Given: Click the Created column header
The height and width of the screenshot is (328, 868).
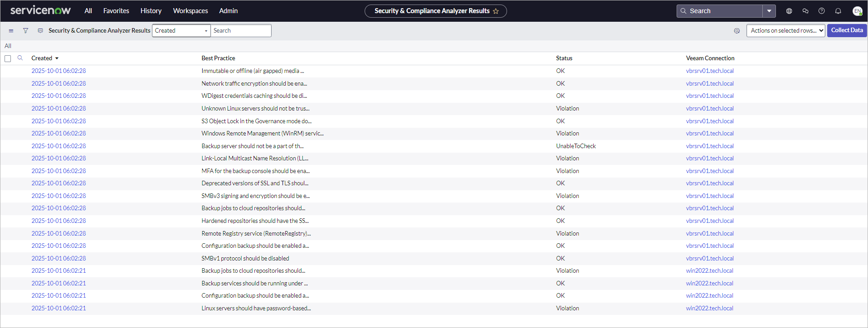Looking at the screenshot, I should coord(42,58).
